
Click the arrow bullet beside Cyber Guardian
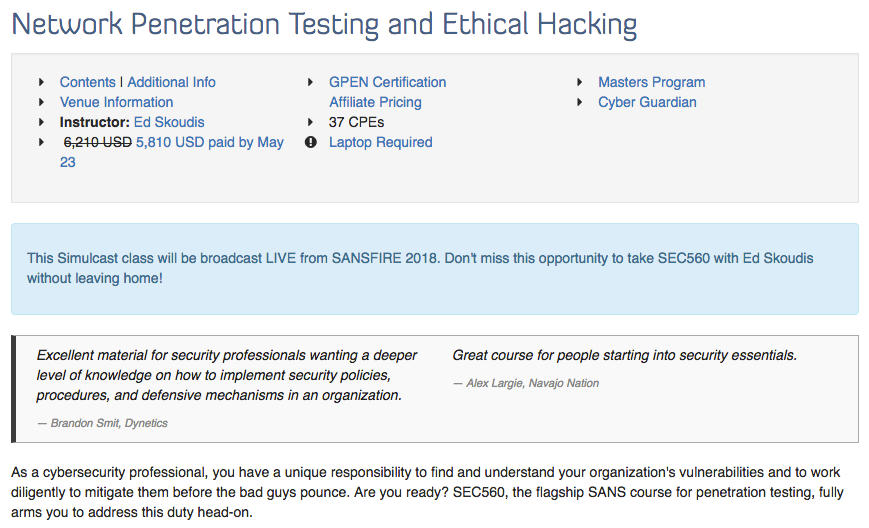(580, 102)
